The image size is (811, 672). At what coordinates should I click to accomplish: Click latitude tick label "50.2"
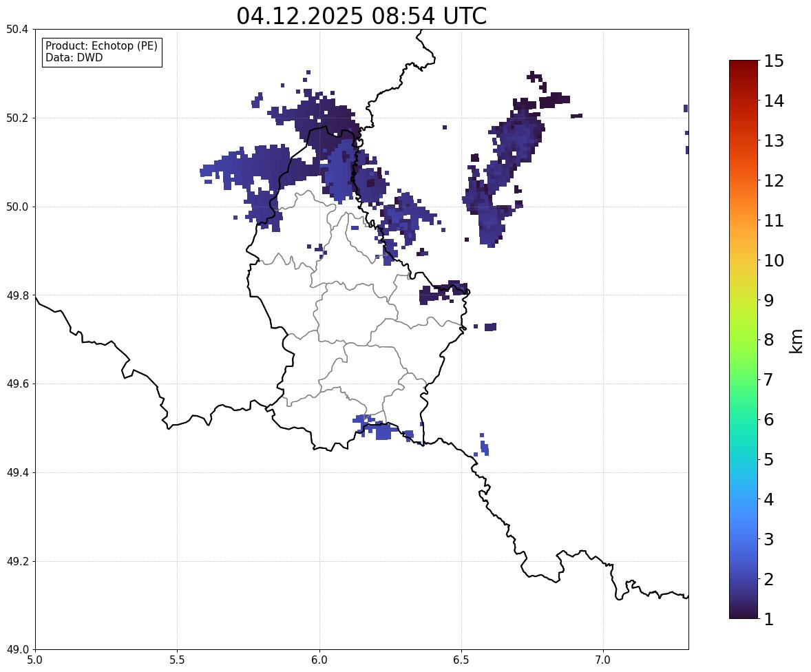coord(17,118)
